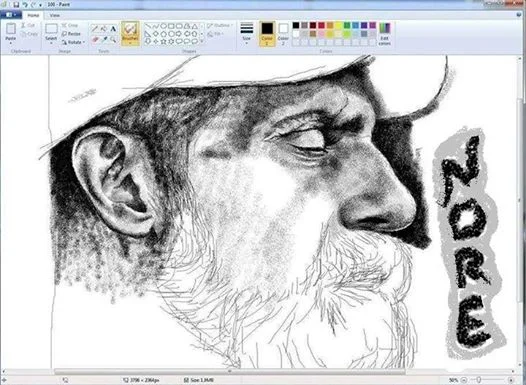The image size is (526, 385).
Task: Toggle Color 2 as active color
Action: click(283, 34)
